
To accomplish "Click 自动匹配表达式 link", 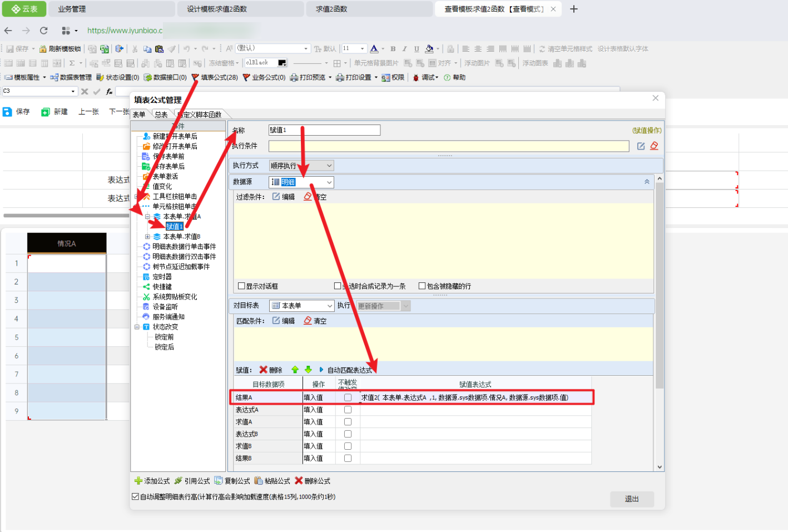I will 349,370.
